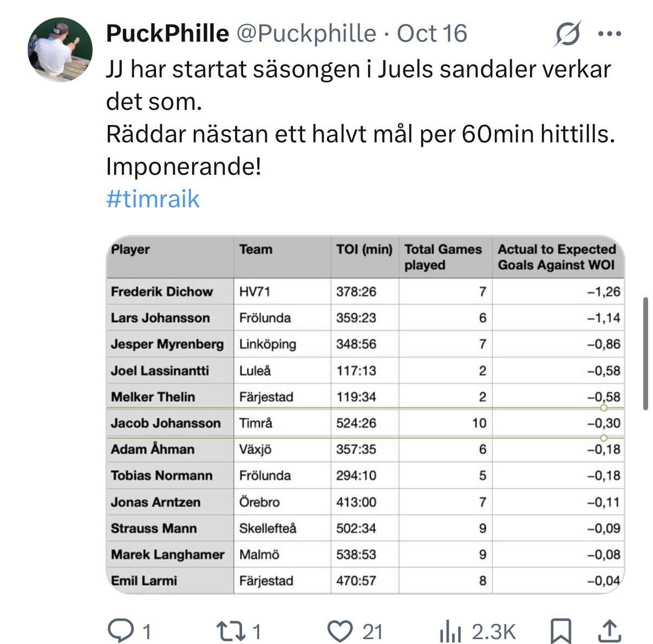
Task: View post analytics bar chart icon
Action: [x=450, y=631]
